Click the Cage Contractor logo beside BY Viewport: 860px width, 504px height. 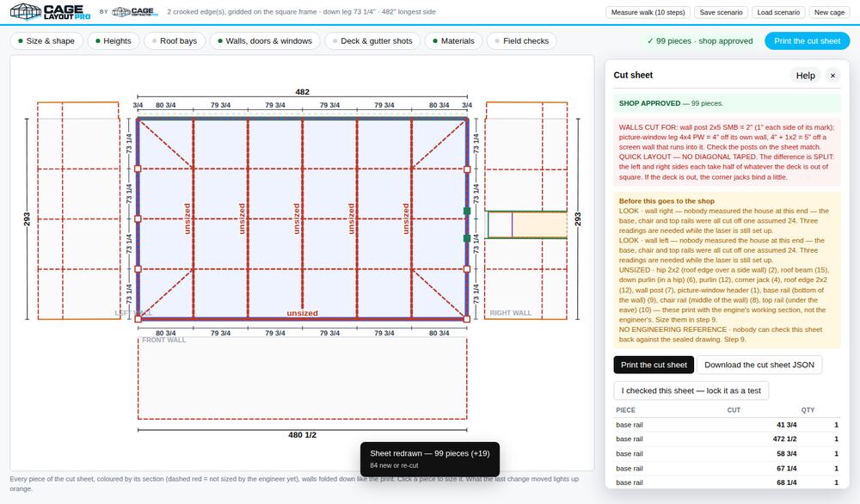coord(135,11)
